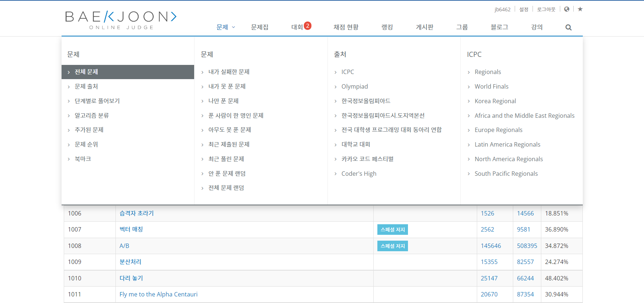The width and height of the screenshot is (644, 303).
Task: Open problem 분산처리
Action: pyautogui.click(x=130, y=262)
